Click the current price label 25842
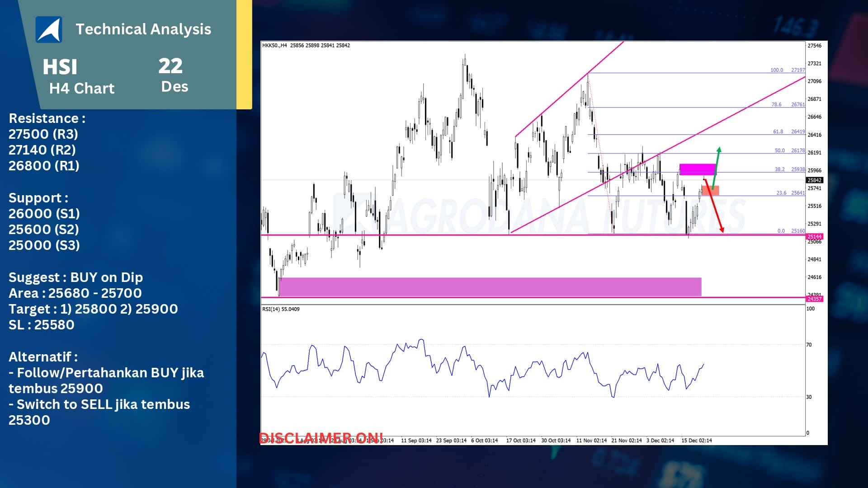 (x=815, y=180)
